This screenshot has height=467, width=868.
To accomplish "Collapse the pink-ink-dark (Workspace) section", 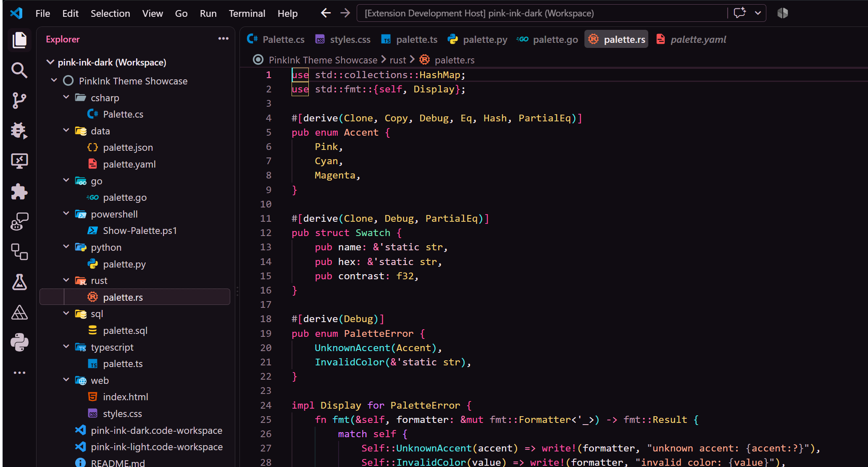I will pos(50,62).
